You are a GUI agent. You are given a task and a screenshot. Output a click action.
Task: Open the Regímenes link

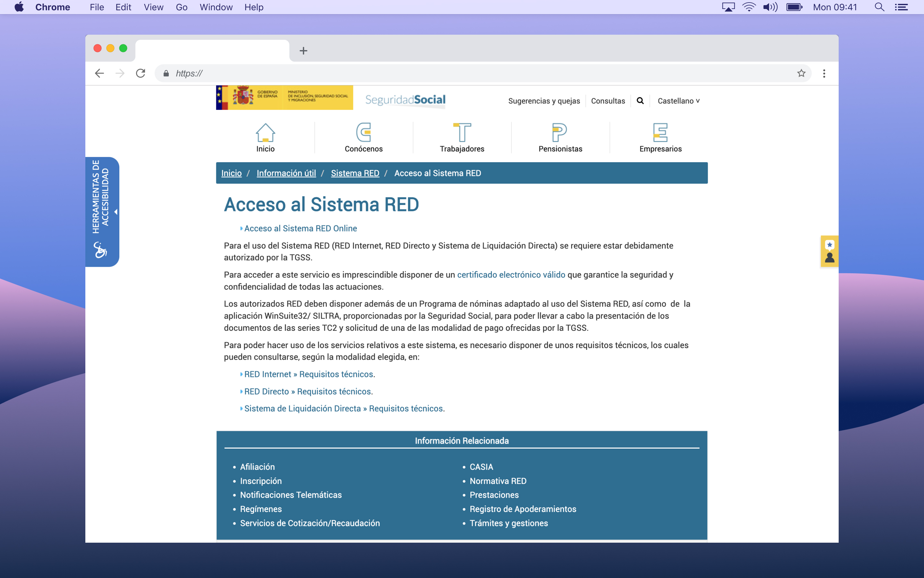[x=261, y=509]
